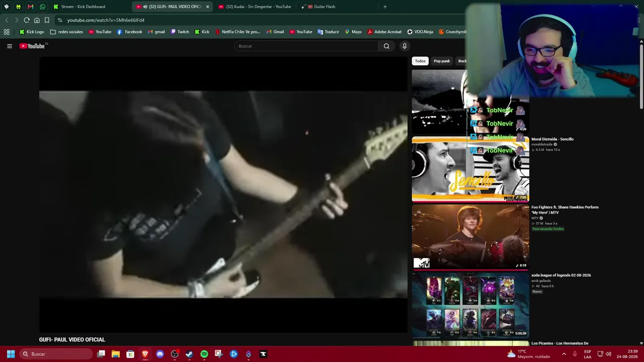Open the Netflix Chile bookmark
The image size is (644, 362).
237,32
